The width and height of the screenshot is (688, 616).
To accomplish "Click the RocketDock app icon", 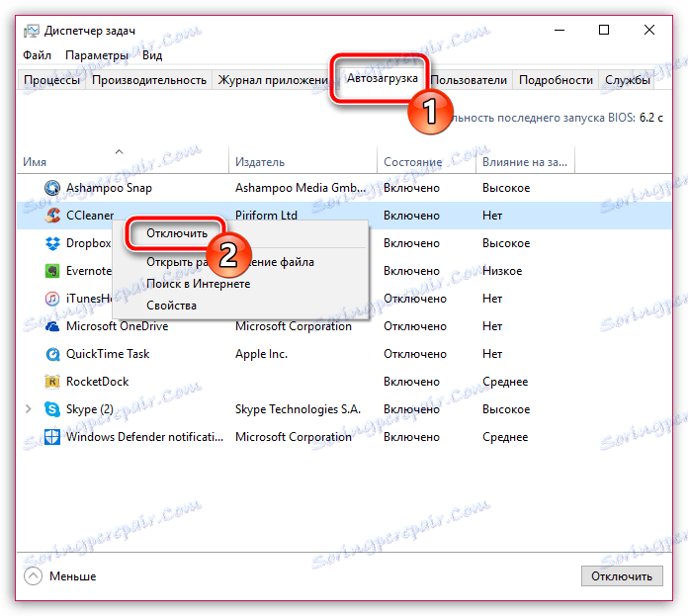I will tap(52, 382).
